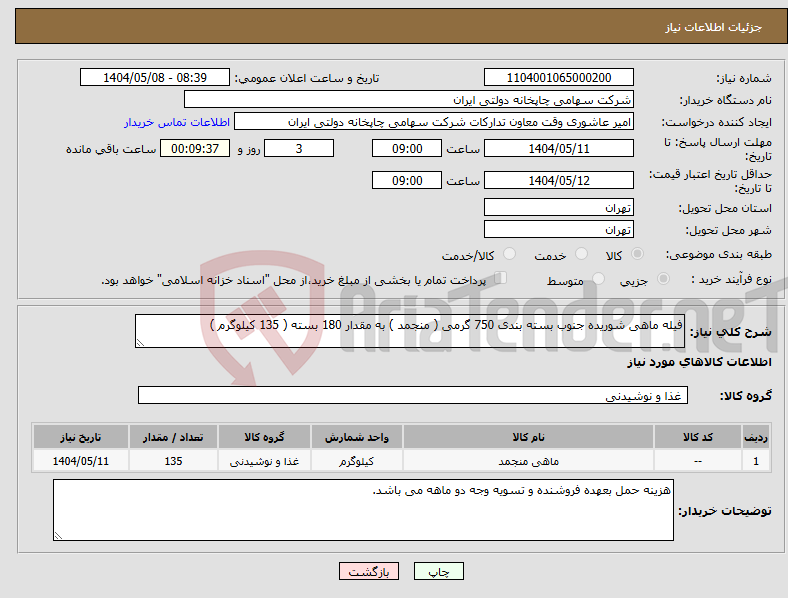Screen dimensions: 788x598
Task: Click the نام کالا column header
Action: [x=528, y=437]
